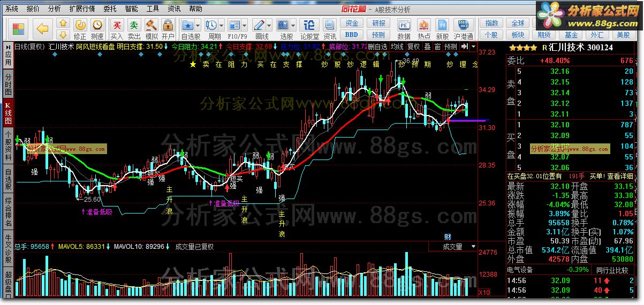Image resolution: width=644 pixels, height=305 pixels.
Task: Toggle the 均线 moving average display
Action: pyautogui.click(x=397, y=47)
